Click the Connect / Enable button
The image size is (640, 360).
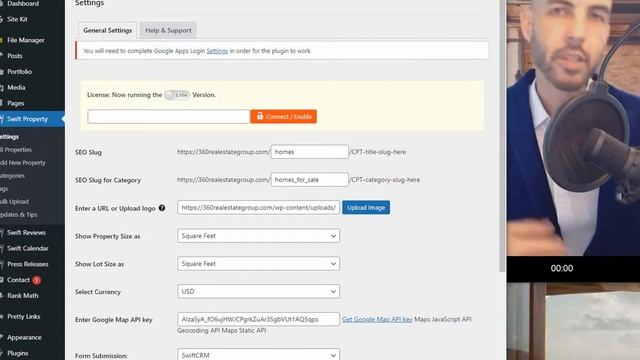(x=284, y=116)
